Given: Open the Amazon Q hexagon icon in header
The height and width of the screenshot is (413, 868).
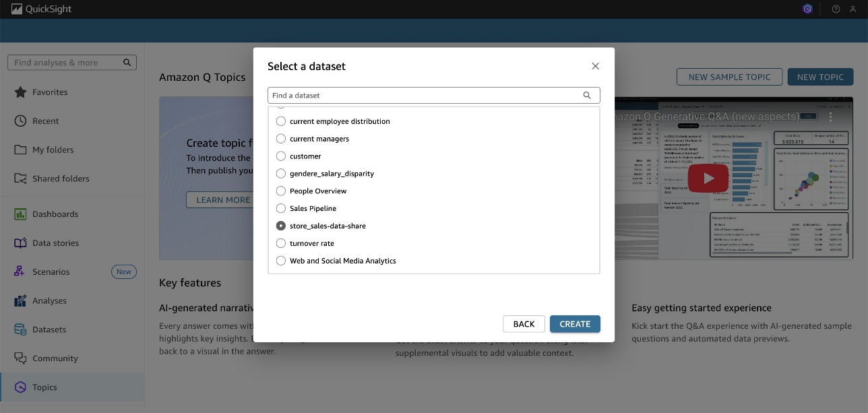Looking at the screenshot, I should pyautogui.click(x=807, y=9).
